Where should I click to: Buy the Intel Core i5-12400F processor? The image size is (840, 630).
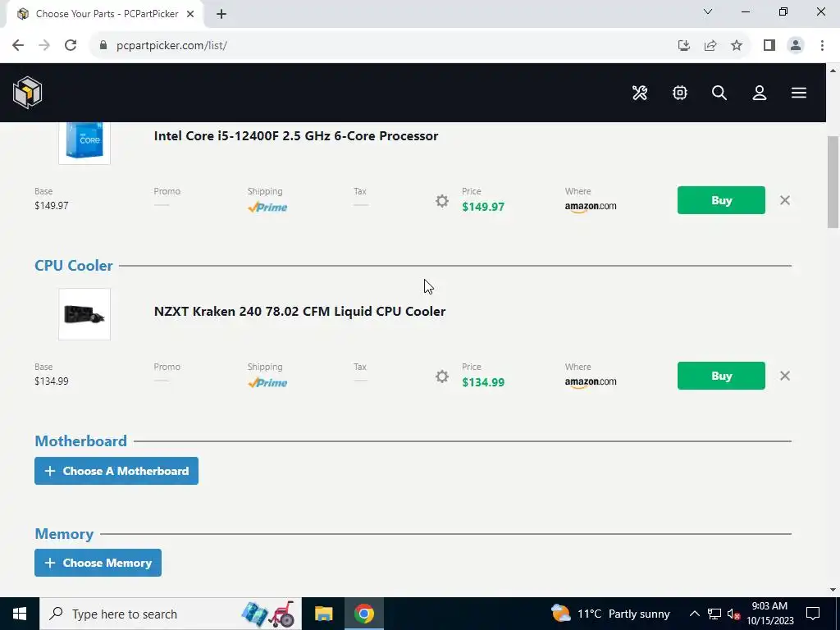pyautogui.click(x=721, y=200)
